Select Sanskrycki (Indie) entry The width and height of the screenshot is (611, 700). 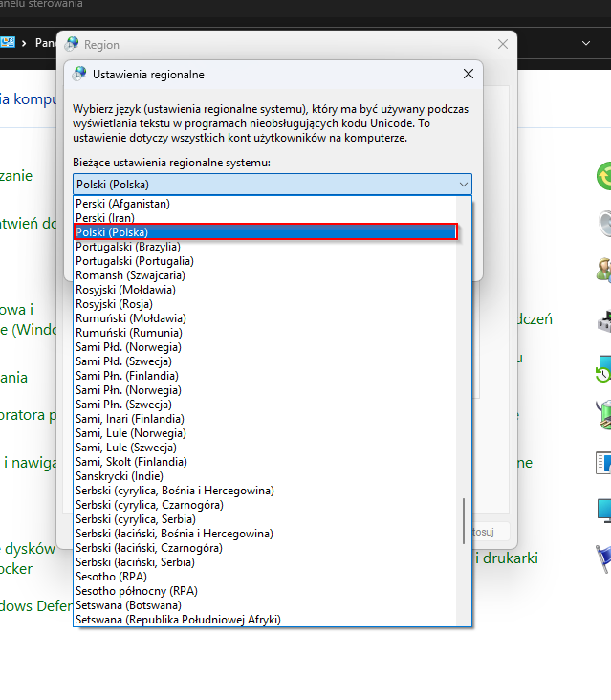point(120,476)
